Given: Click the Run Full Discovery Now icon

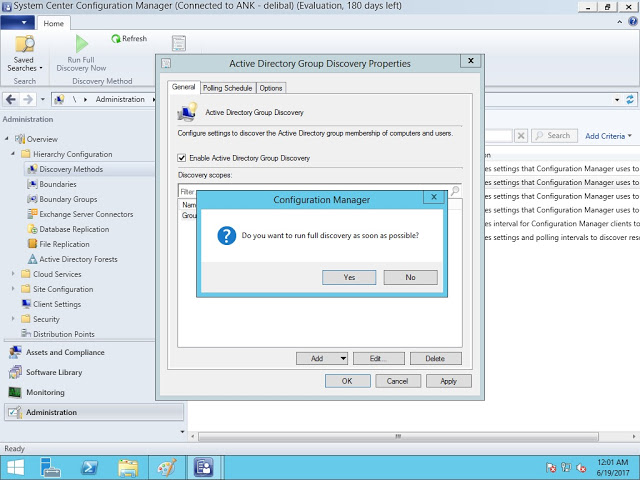Looking at the screenshot, I should point(83,43).
